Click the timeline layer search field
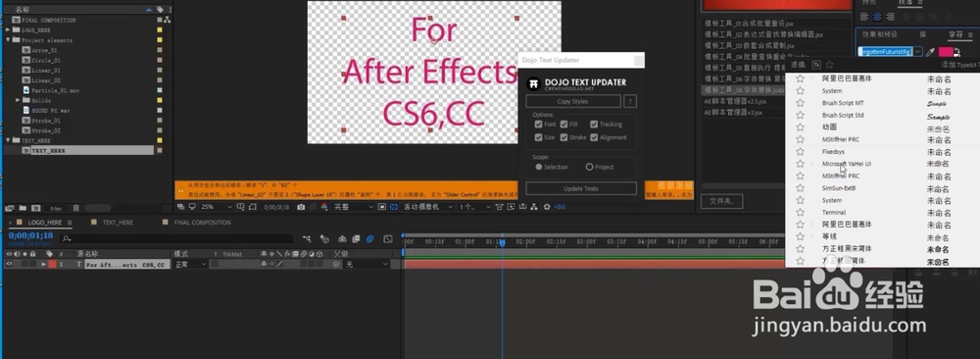The height and width of the screenshot is (359, 980). (176, 239)
